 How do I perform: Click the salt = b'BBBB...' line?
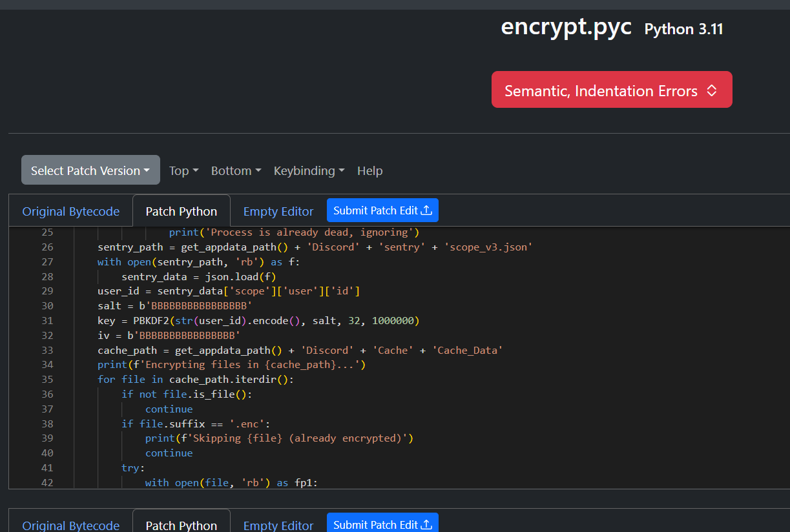pos(175,305)
